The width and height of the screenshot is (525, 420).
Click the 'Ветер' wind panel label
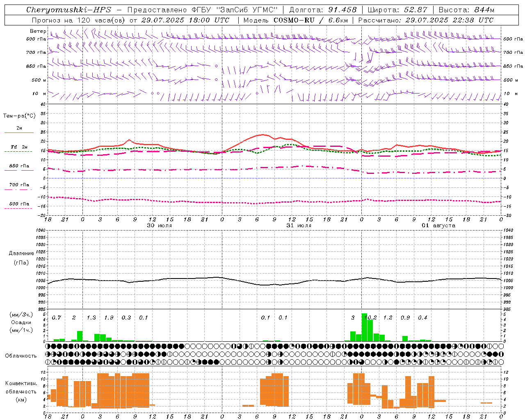click(x=38, y=31)
